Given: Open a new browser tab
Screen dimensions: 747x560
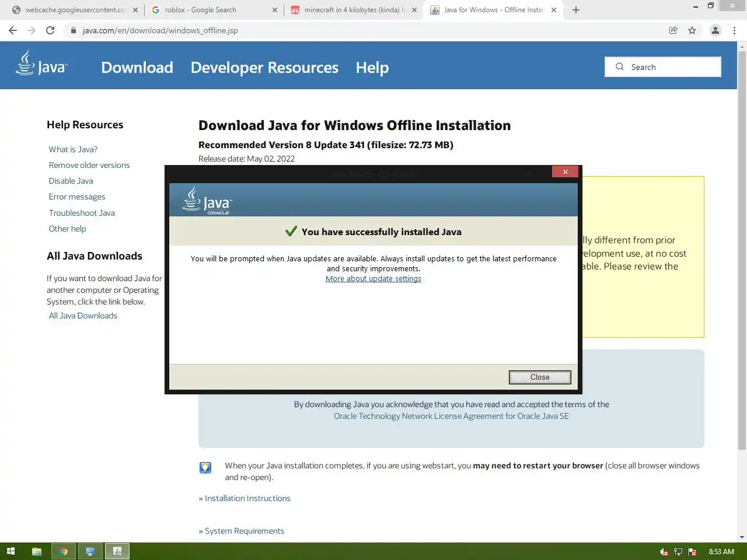Looking at the screenshot, I should [576, 10].
